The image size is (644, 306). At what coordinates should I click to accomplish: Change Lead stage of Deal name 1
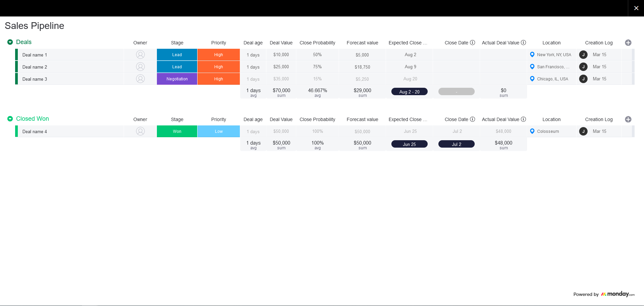[177, 55]
